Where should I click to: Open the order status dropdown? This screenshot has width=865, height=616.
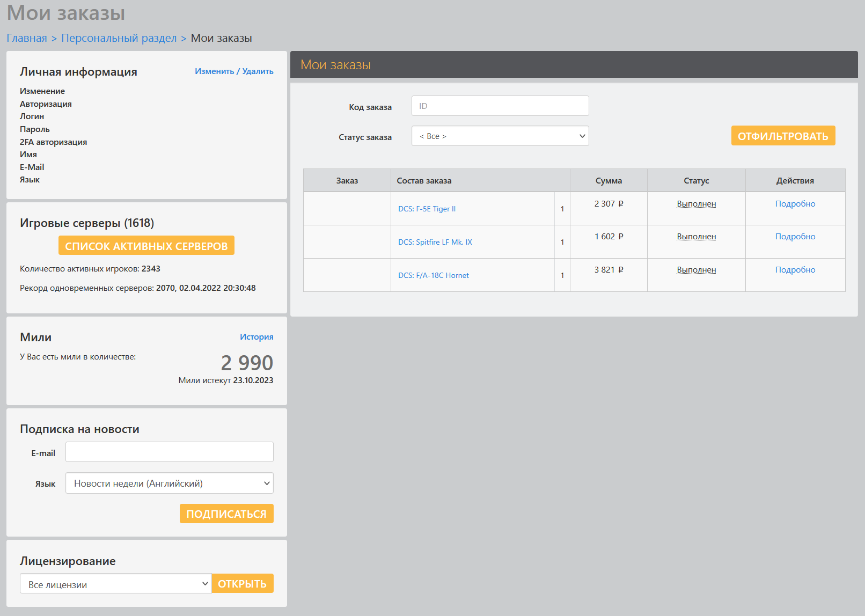(x=500, y=136)
